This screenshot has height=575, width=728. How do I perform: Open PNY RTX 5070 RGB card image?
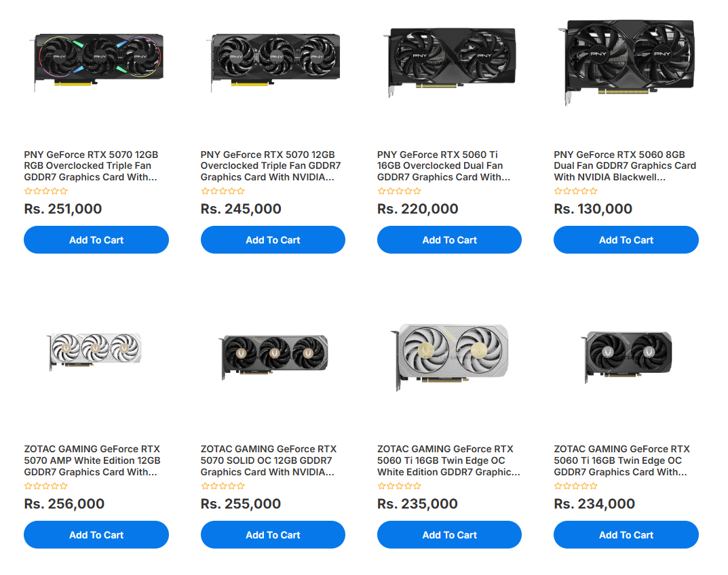pyautogui.click(x=98, y=62)
